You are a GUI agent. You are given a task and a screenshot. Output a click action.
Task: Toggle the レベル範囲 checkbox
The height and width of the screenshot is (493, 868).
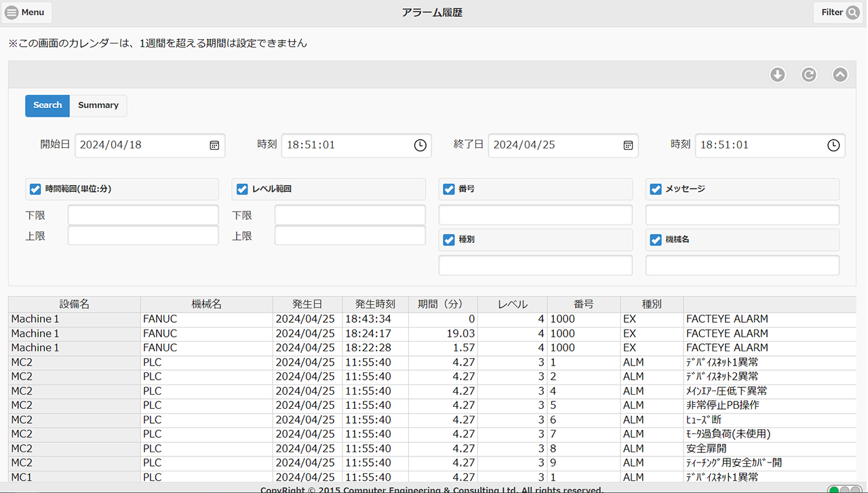point(242,189)
